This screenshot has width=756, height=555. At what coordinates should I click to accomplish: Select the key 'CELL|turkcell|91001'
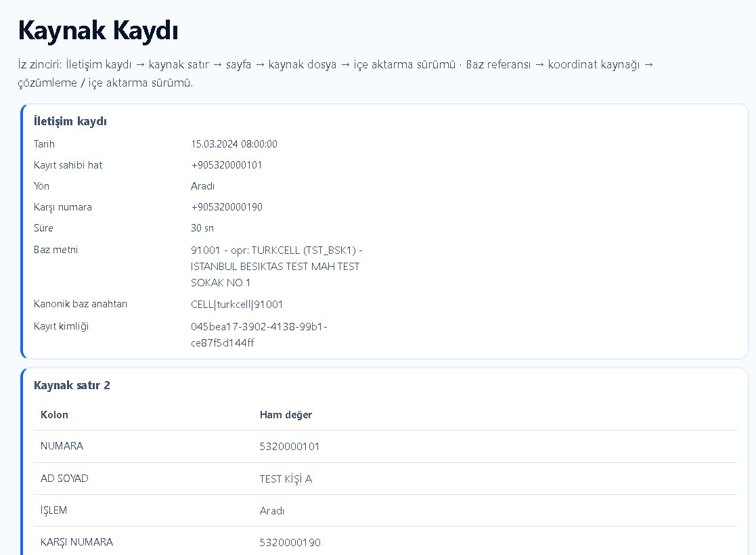coord(237,305)
